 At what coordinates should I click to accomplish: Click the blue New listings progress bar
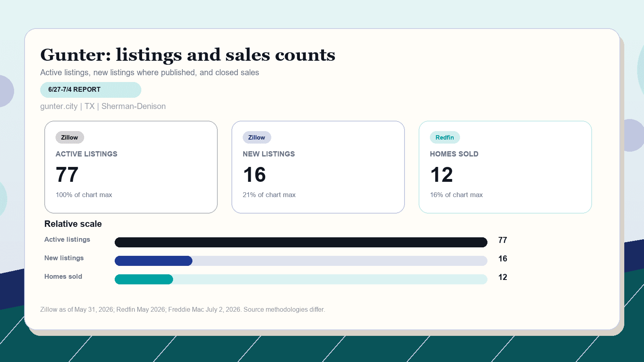153,261
